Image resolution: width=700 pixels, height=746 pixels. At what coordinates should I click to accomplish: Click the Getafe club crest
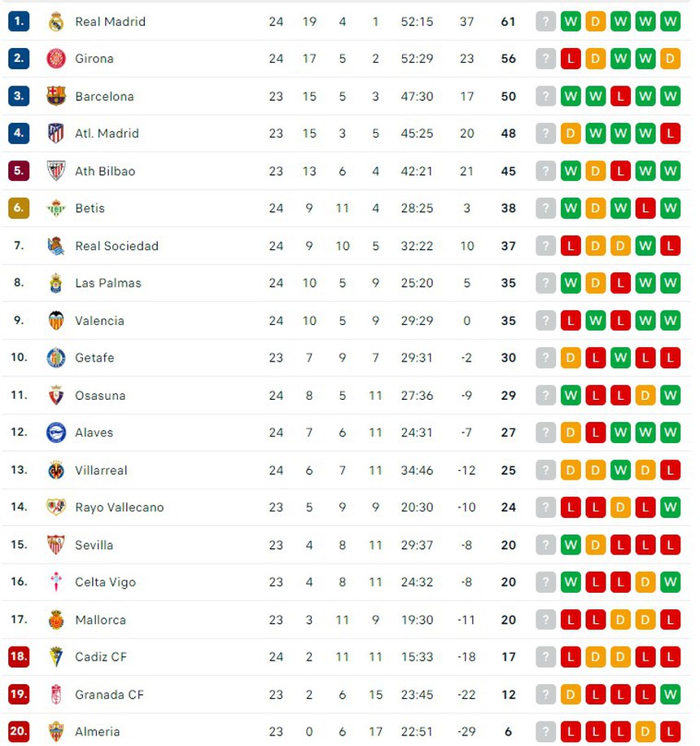(x=55, y=358)
